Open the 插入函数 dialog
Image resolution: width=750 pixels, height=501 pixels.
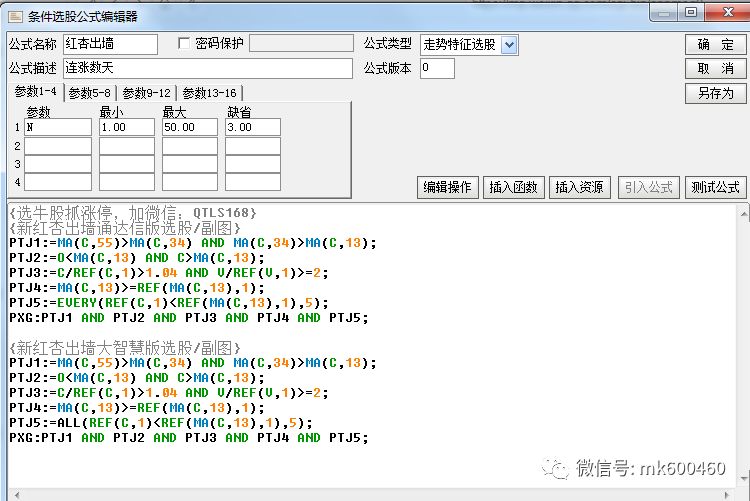coord(514,187)
